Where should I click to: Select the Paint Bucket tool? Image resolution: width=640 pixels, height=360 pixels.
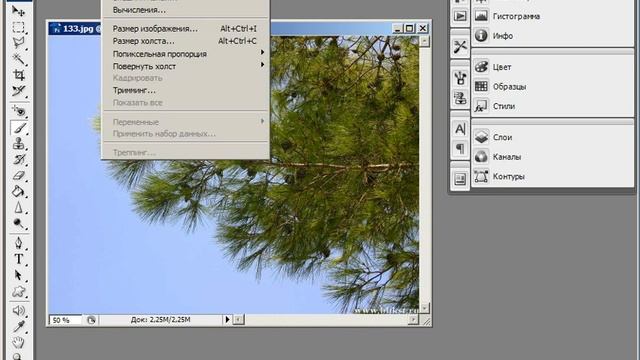(18, 191)
